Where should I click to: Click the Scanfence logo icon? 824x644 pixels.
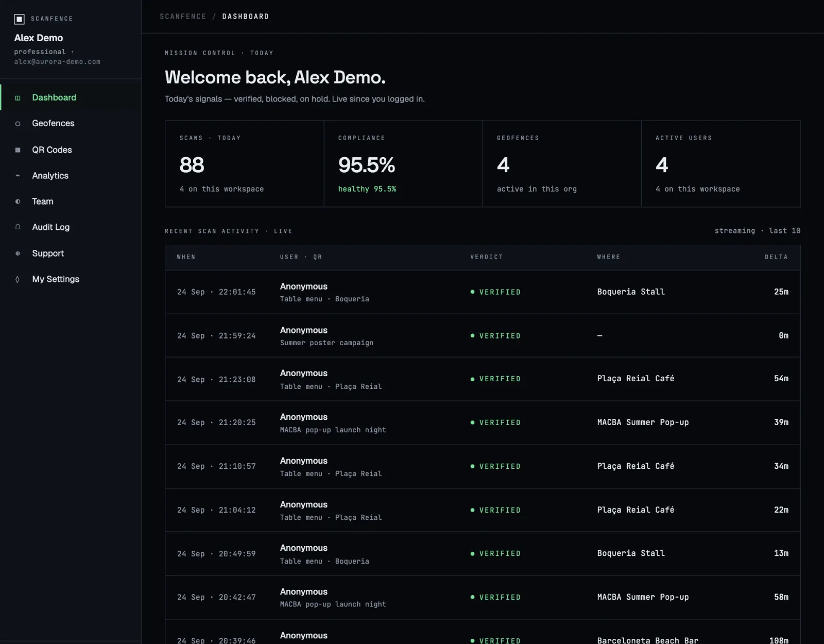tap(19, 19)
